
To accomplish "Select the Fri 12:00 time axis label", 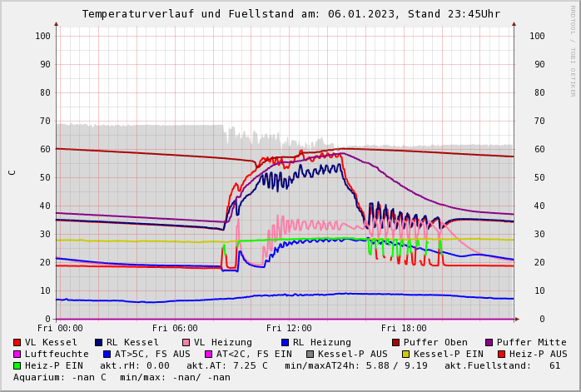I will click(289, 328).
